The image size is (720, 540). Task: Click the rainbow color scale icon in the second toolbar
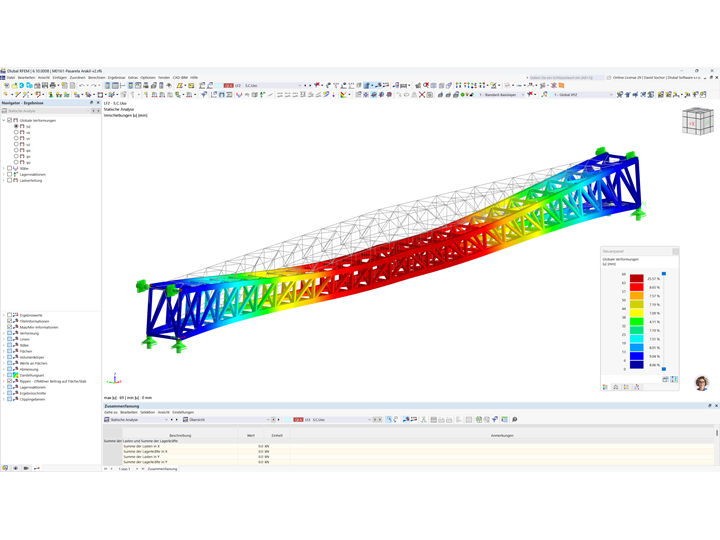click(343, 95)
